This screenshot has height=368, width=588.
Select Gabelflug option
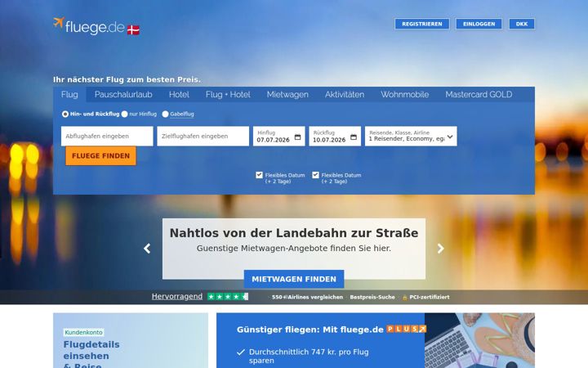[165, 114]
